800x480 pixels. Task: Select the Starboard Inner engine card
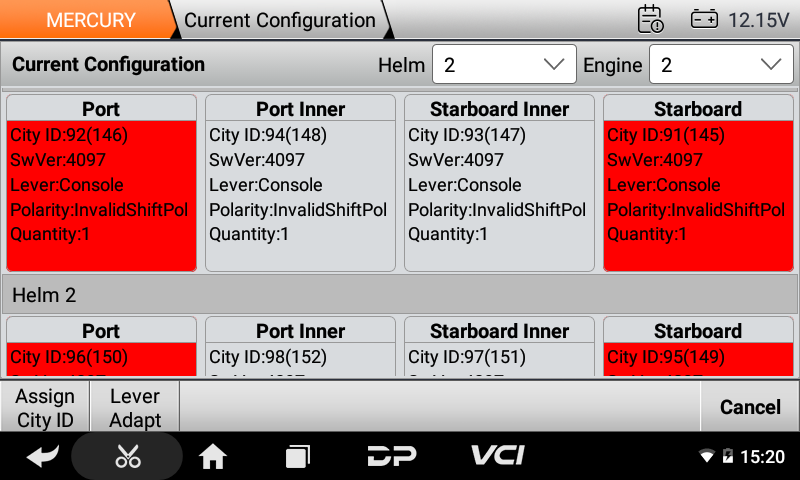[499, 183]
